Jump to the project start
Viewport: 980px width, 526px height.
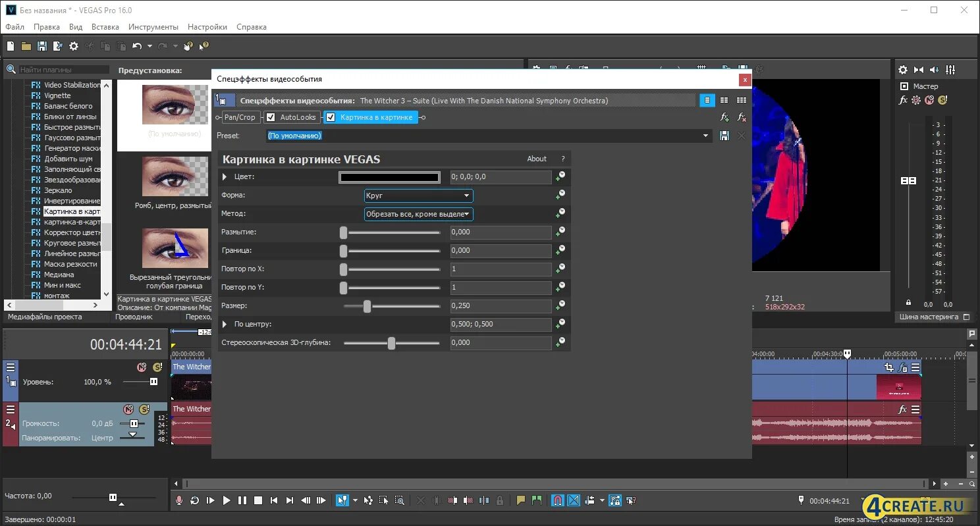(x=274, y=500)
